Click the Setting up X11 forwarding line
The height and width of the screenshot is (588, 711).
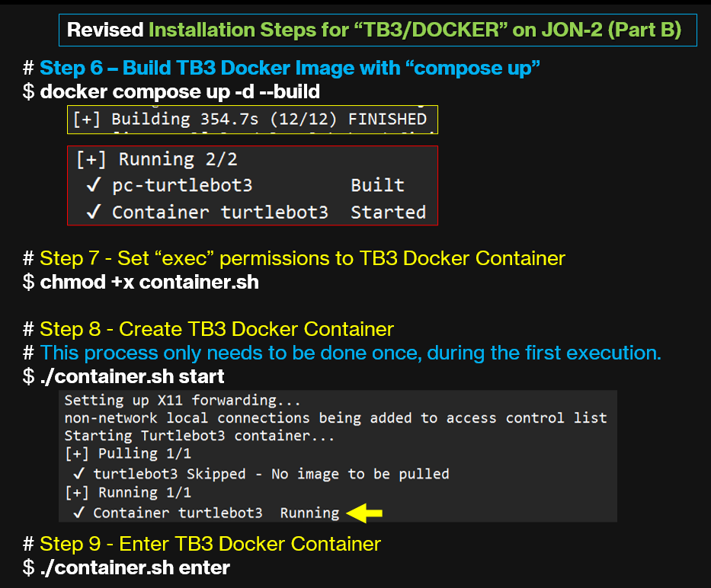tap(183, 400)
